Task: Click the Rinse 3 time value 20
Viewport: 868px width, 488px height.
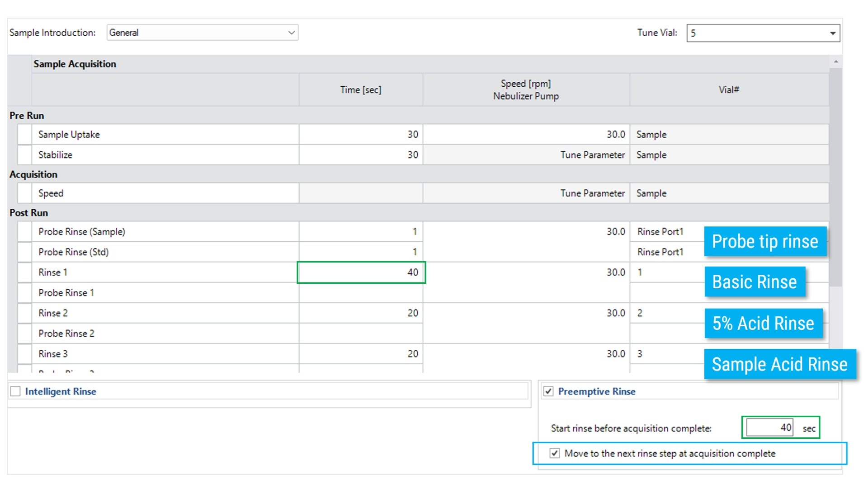Action: (361, 354)
